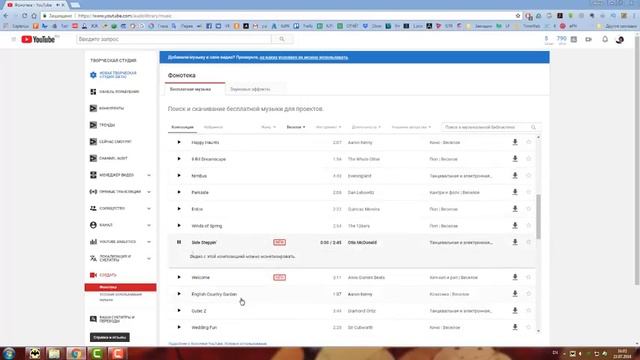Switch to Звуковые эффекты tab
The height and width of the screenshot is (360, 640).
[250, 89]
